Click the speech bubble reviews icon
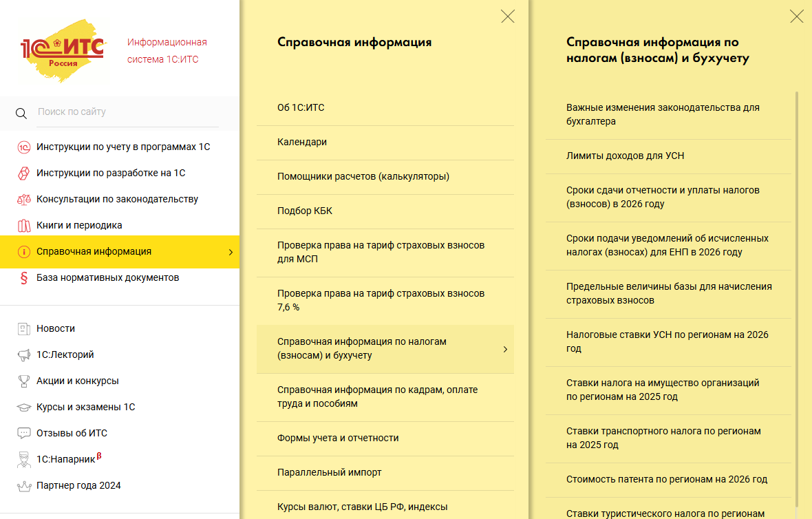The width and height of the screenshot is (812, 519). (x=24, y=433)
